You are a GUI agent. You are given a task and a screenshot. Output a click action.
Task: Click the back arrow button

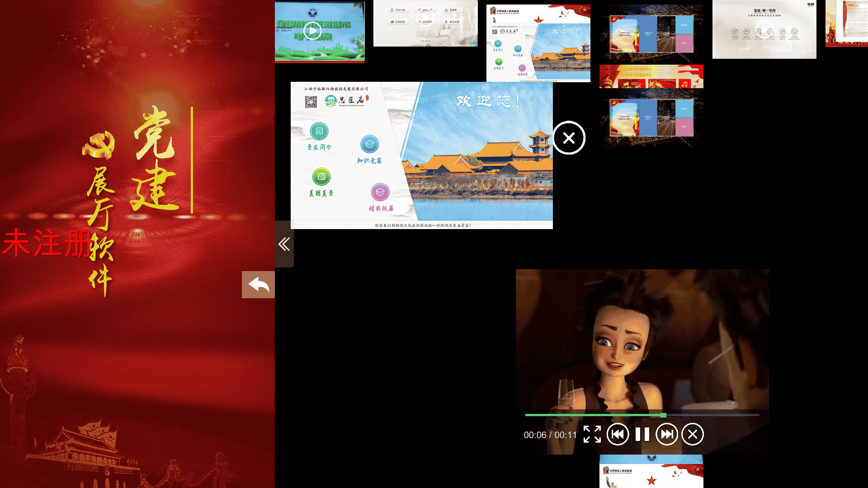pos(258,285)
